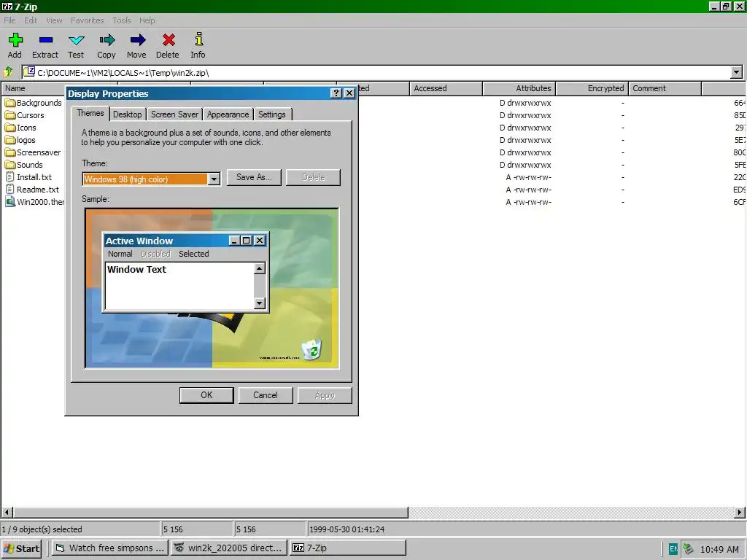Screen dimensions: 747x560
Task: Open the Tools menu
Action: click(x=122, y=20)
